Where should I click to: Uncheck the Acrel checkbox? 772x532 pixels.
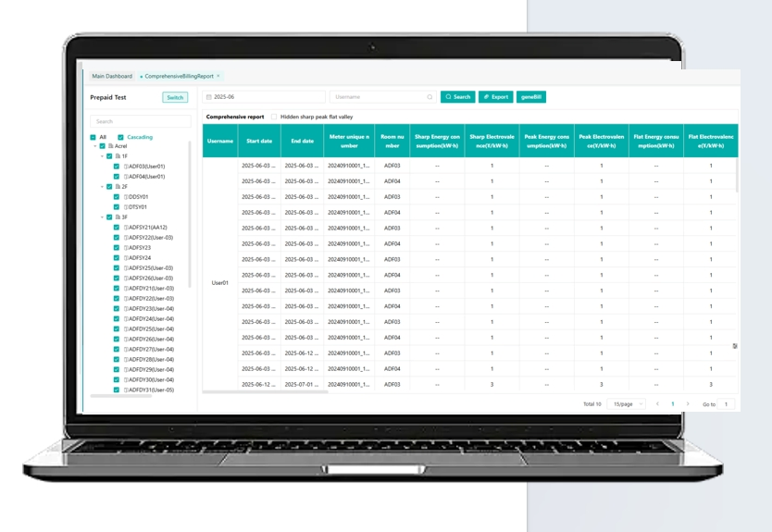tap(103, 146)
